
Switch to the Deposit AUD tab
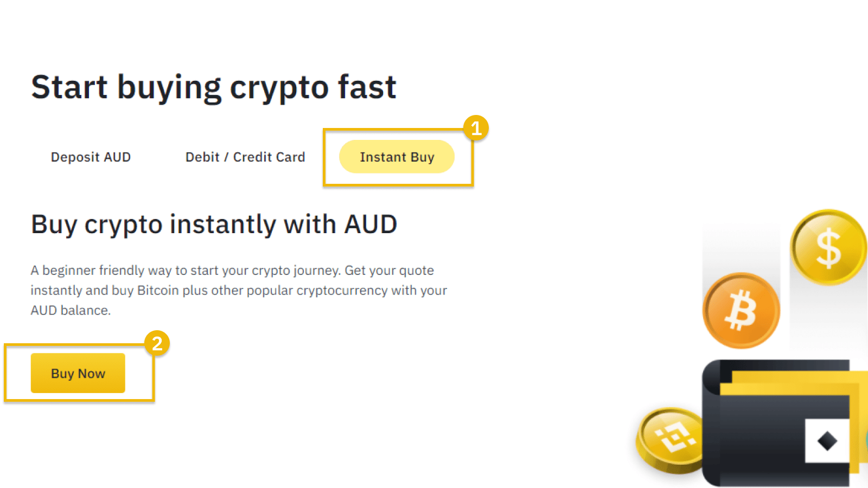coord(91,157)
